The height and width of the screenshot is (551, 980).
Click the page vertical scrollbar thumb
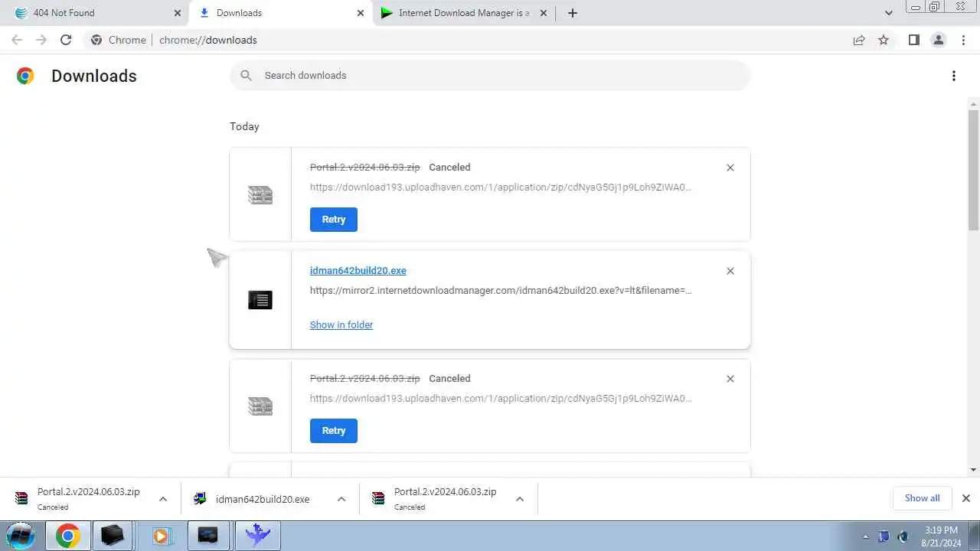pyautogui.click(x=973, y=170)
